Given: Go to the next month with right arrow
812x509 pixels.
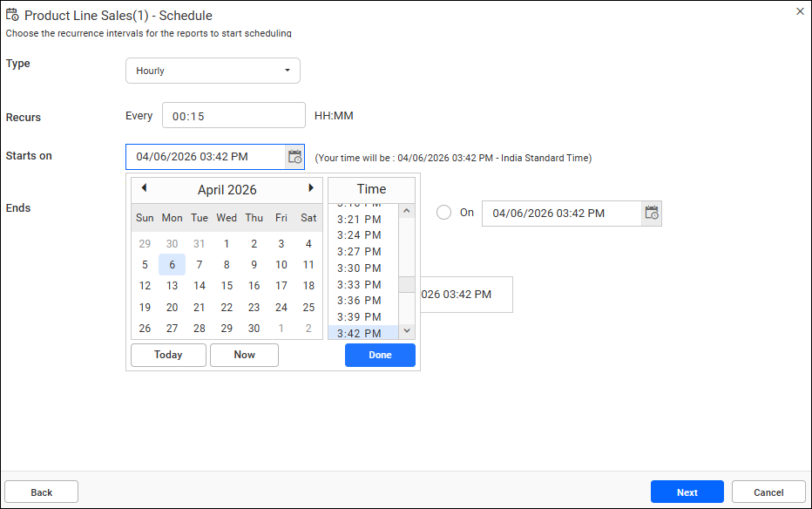Looking at the screenshot, I should (x=311, y=187).
